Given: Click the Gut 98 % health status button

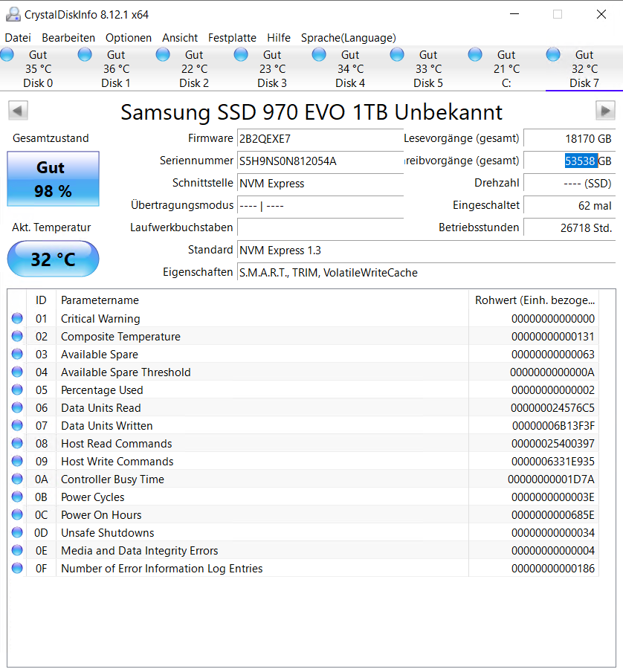Looking at the screenshot, I should (x=53, y=178).
